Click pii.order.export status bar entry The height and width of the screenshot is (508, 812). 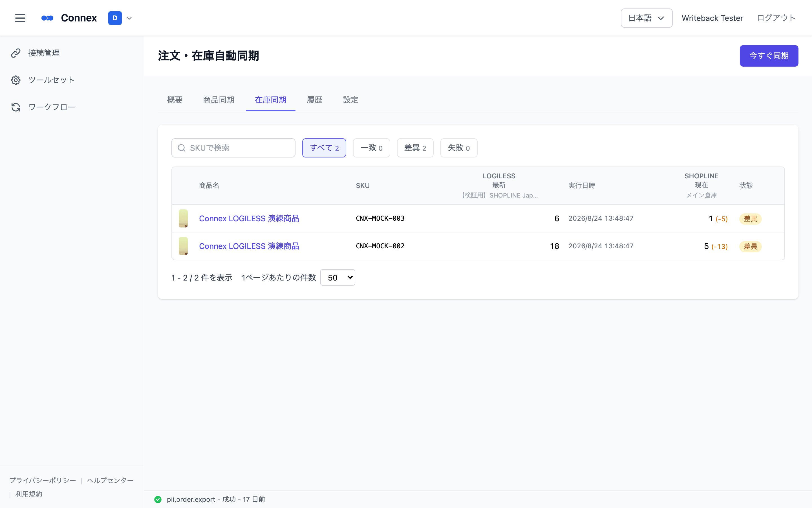216,499
